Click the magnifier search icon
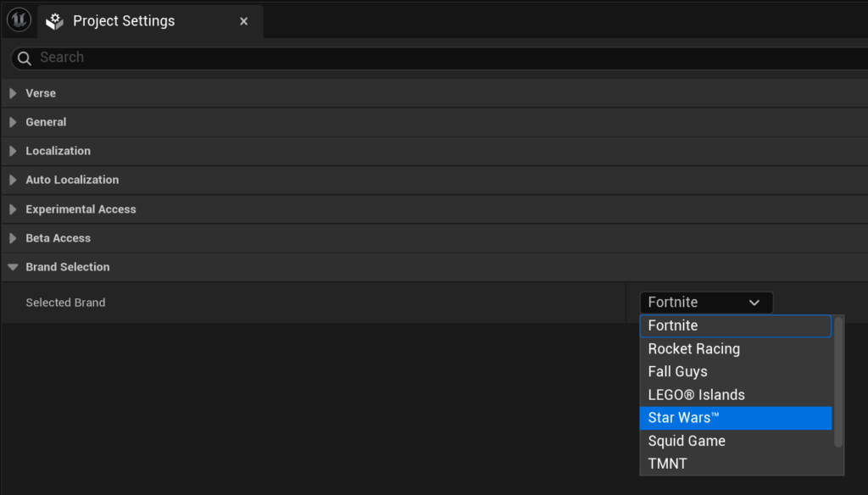Viewport: 868px width, 495px height. (24, 58)
